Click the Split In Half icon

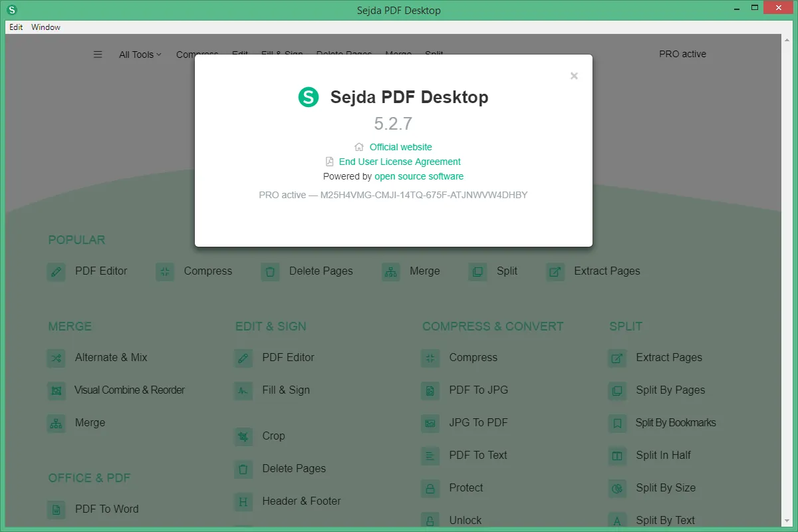[617, 456]
